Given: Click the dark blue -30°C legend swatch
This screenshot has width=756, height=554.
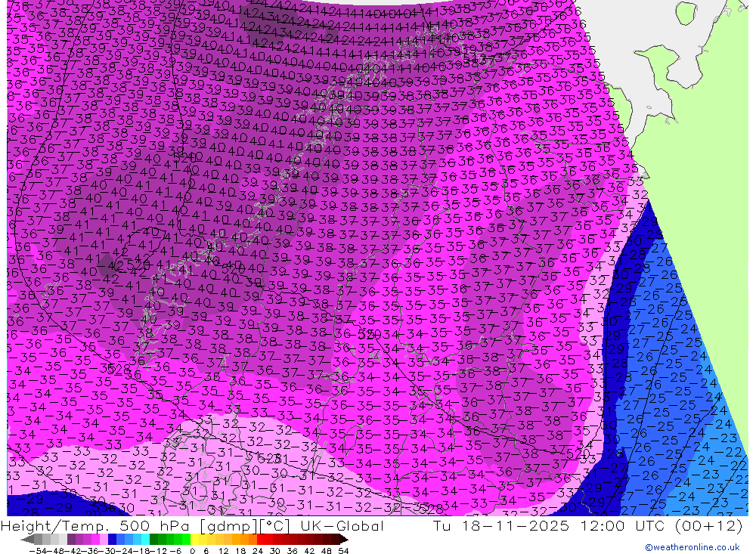Looking at the screenshot, I should click(x=112, y=540).
